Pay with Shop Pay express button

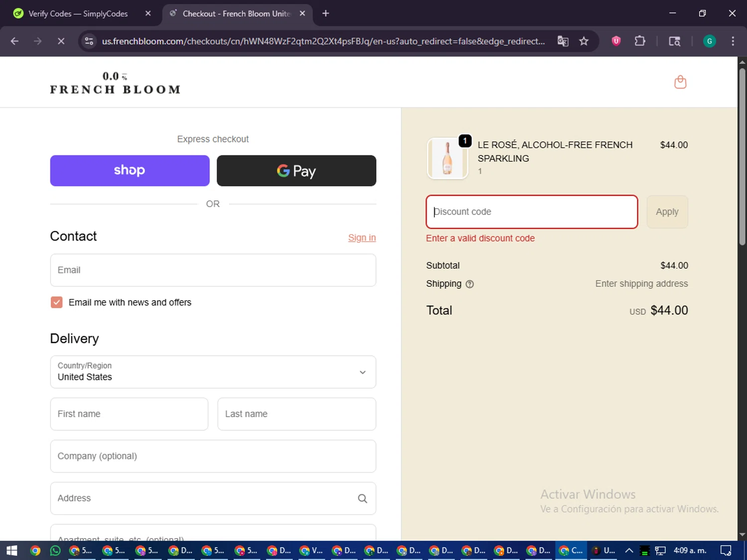coord(129,171)
